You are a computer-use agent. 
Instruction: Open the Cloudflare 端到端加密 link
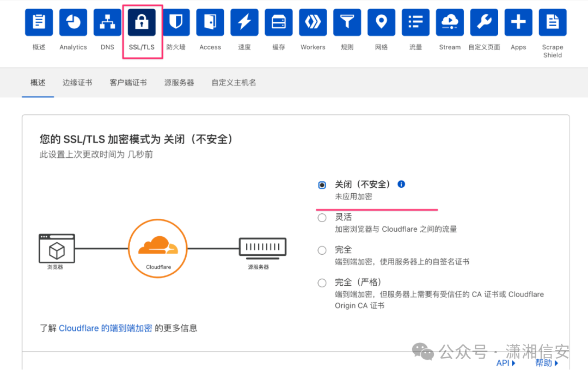[x=105, y=328]
